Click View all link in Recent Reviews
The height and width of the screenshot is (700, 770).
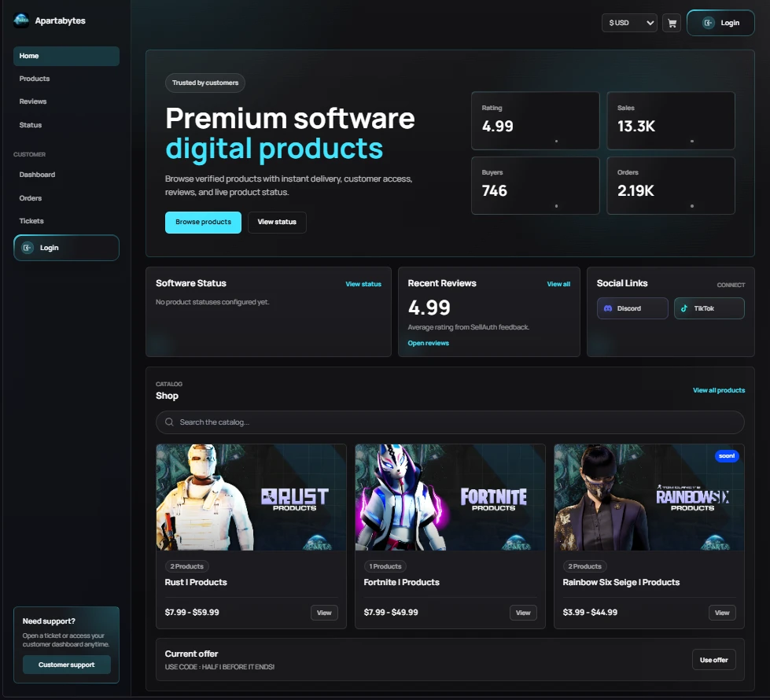559,284
